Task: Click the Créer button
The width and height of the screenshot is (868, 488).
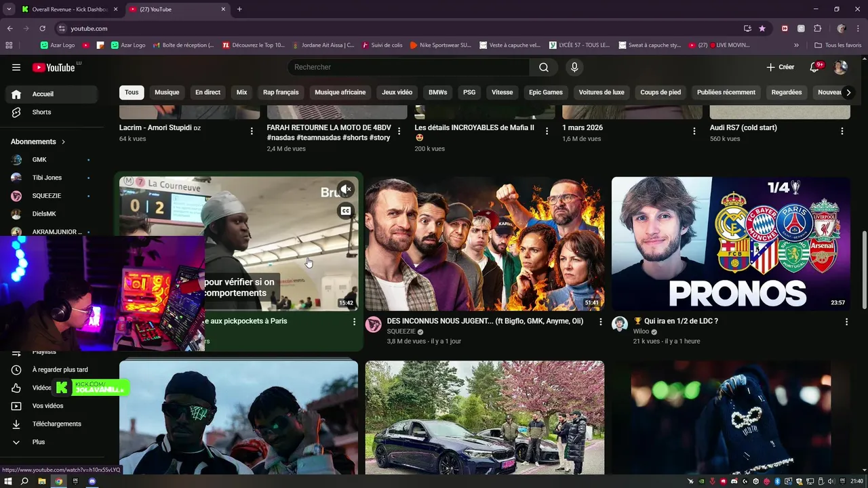Action: click(780, 67)
